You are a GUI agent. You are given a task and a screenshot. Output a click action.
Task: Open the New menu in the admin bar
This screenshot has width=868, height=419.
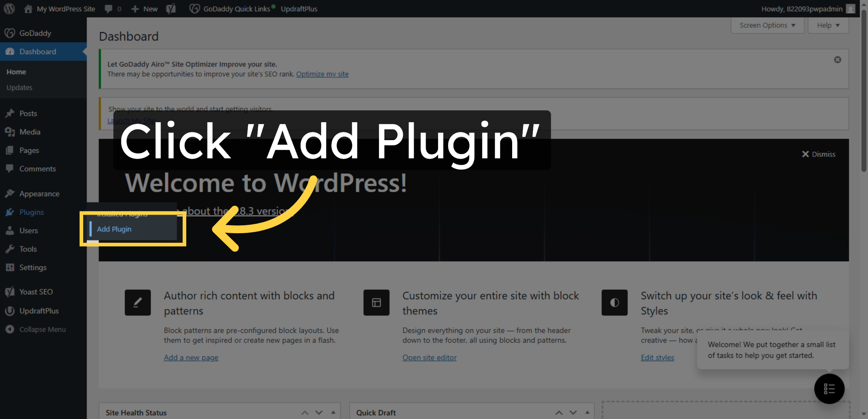click(144, 9)
